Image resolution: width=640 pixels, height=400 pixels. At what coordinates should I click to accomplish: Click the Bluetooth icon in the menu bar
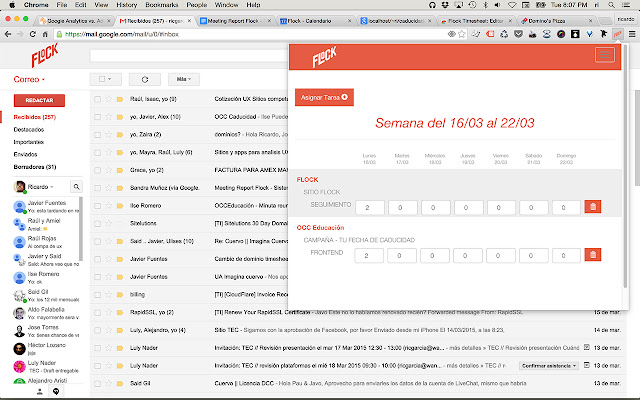[x=485, y=5]
